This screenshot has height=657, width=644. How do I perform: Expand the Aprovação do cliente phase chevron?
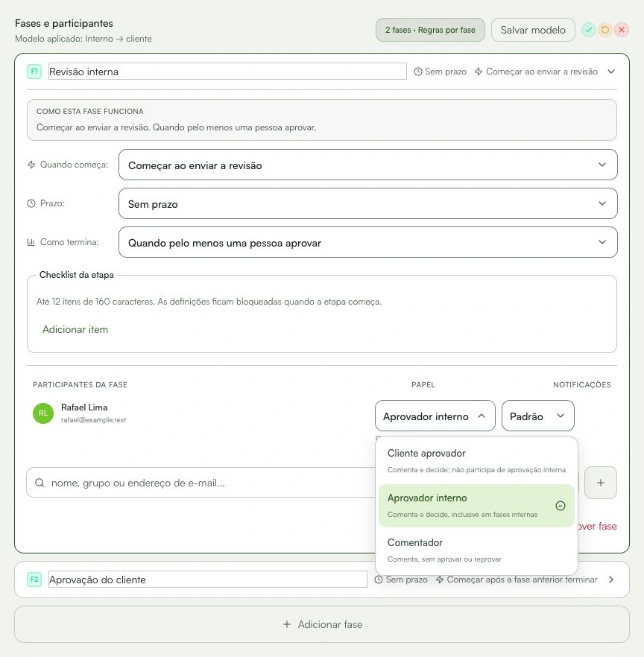pos(611,580)
